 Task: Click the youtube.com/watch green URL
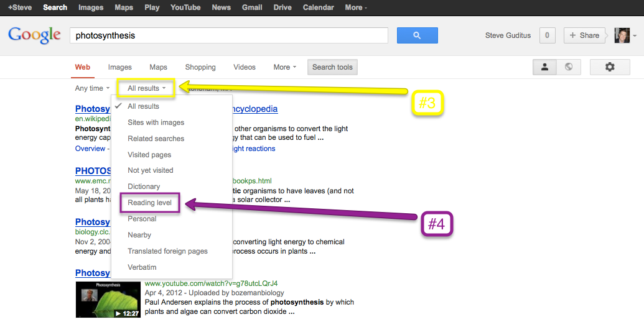pos(211,283)
